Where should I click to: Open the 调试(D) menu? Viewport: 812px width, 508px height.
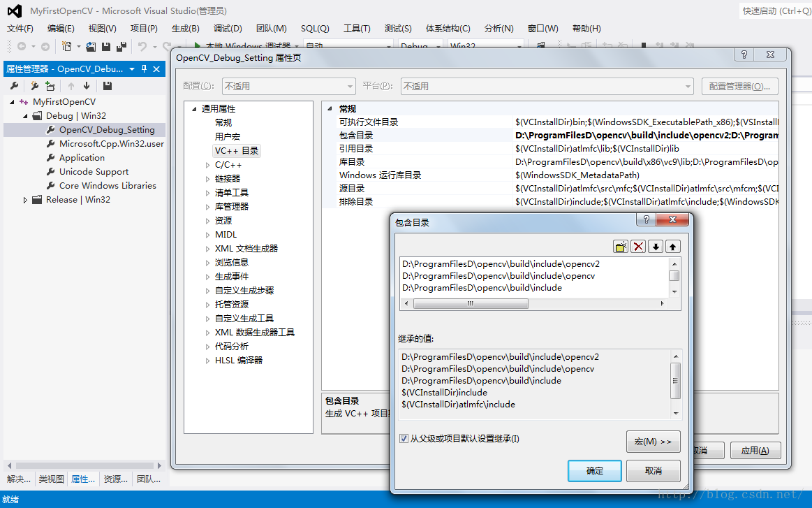(228, 29)
